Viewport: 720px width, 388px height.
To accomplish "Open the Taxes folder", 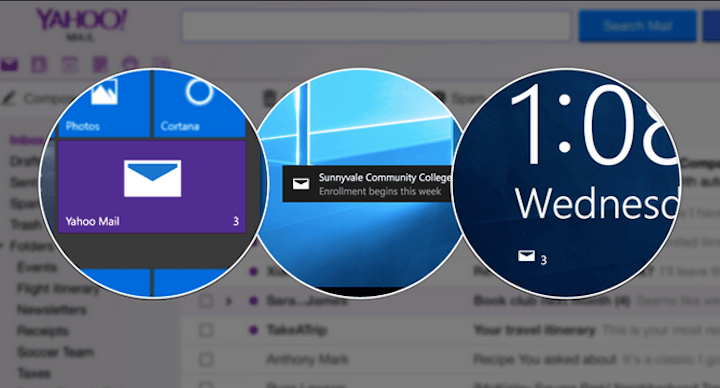I will (34, 373).
